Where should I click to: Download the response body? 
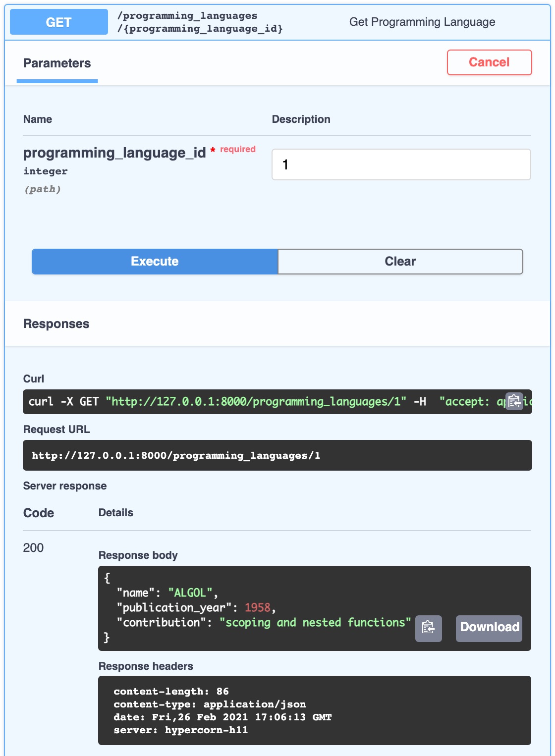pos(489,628)
